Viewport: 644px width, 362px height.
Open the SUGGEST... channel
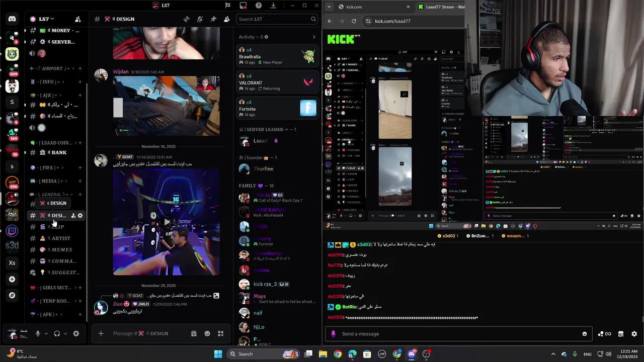[x=56, y=273]
